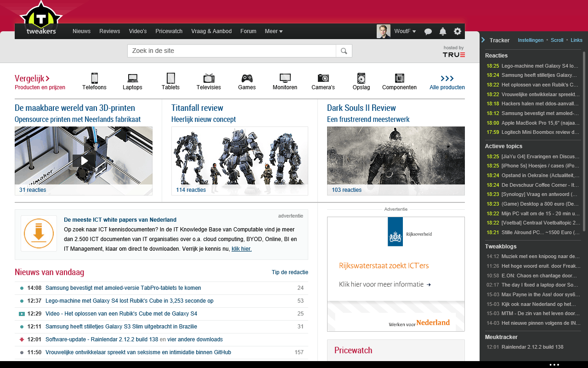Open Componenten category icon
The width and height of the screenshot is (588, 368).
(399, 78)
